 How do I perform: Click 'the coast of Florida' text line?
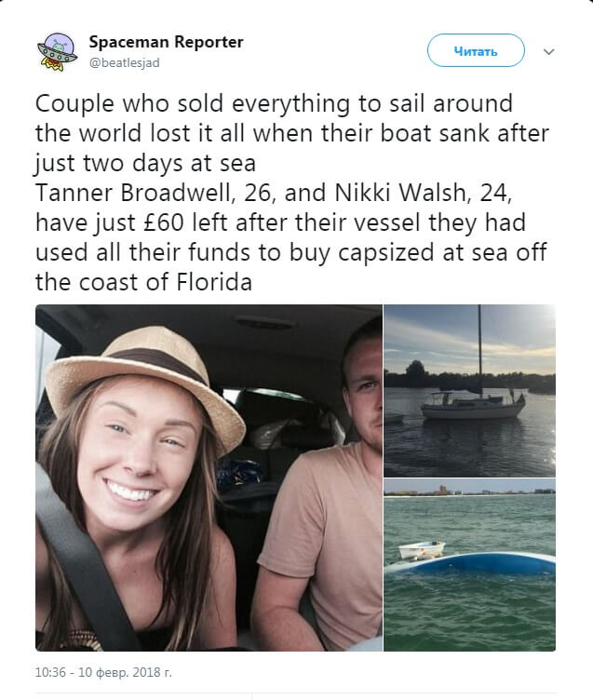pyautogui.click(x=143, y=282)
